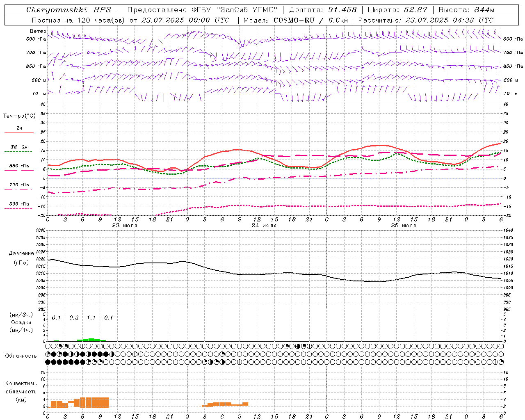
Task: Click the 700 гПа entry in temperature legend
Action: [x=19, y=185]
